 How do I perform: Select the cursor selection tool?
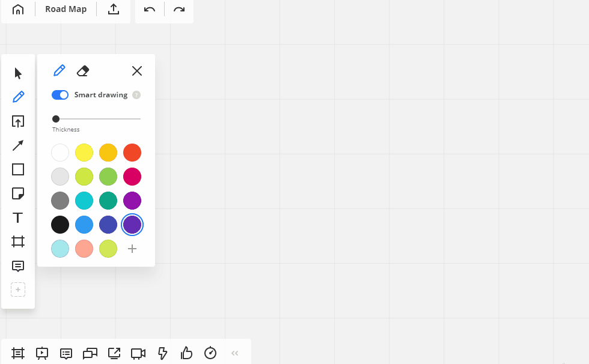point(17,73)
